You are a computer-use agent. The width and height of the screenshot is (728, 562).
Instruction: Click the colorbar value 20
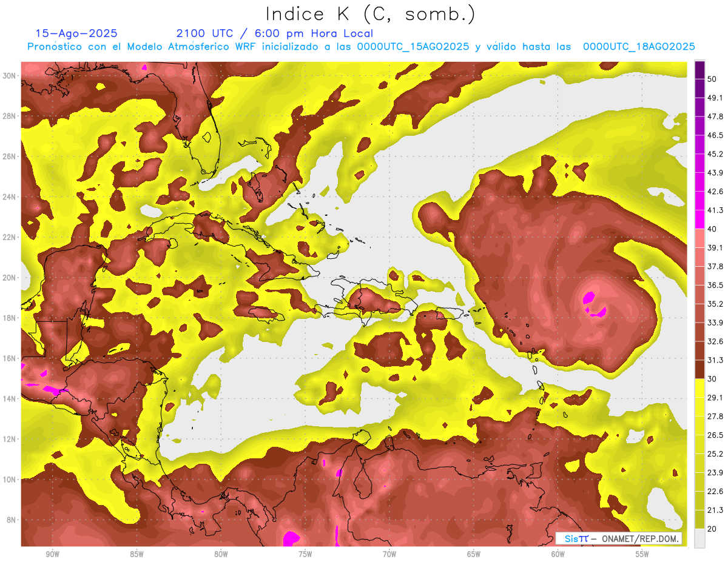pyautogui.click(x=712, y=529)
